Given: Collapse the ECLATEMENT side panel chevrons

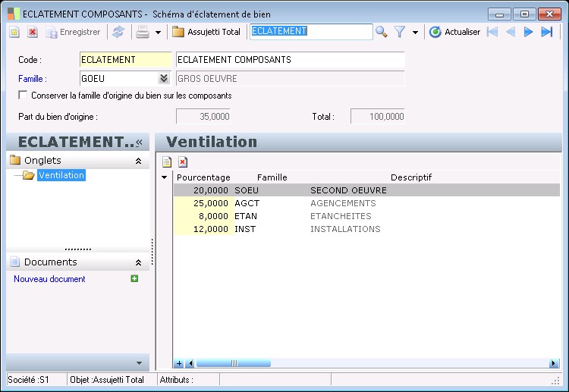Looking at the screenshot, I should 139,143.
